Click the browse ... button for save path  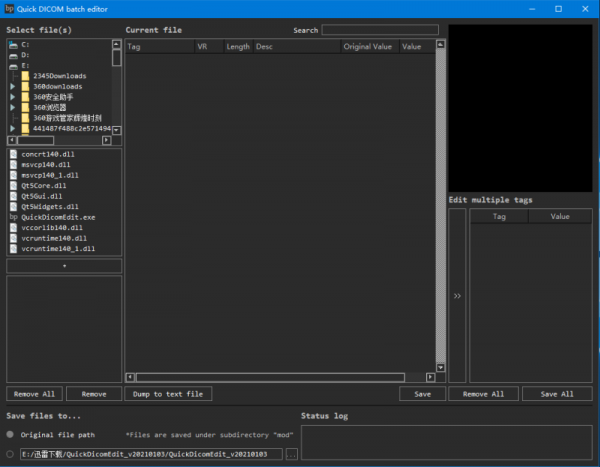[x=292, y=454]
